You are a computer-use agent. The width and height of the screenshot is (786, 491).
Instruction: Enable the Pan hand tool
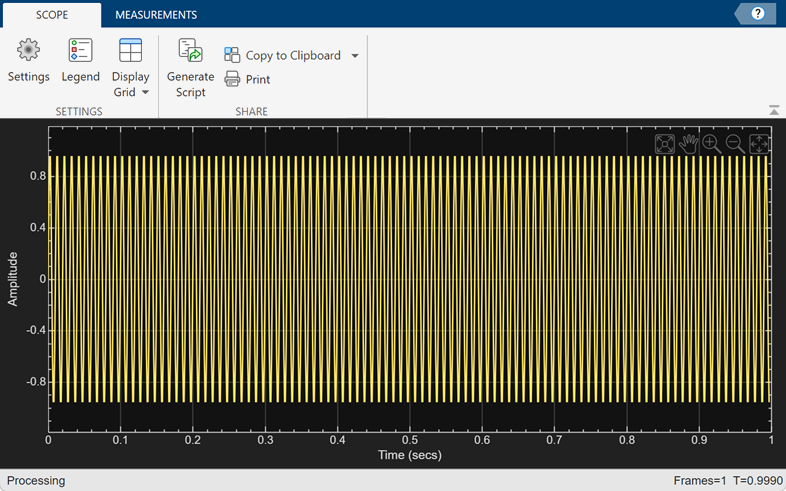[688, 144]
